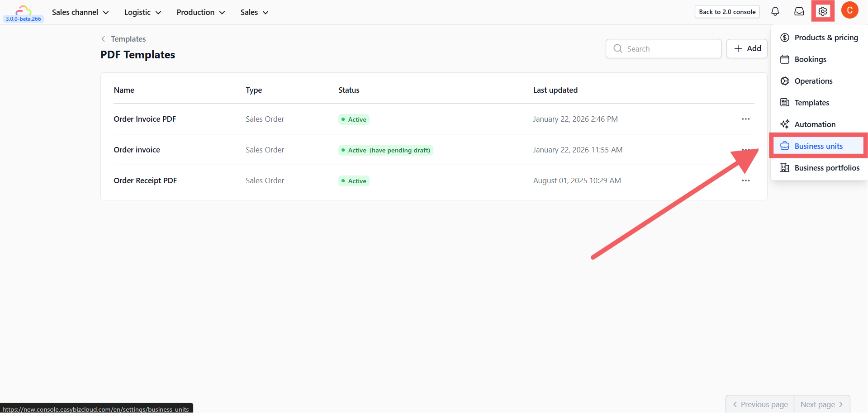Click the date January 22, 2026 2:46 PM
This screenshot has width=868, height=413.
tap(575, 119)
